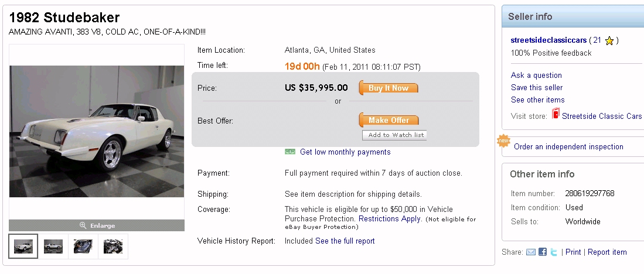Open the streetsideclassiccars seller profile

click(x=548, y=40)
